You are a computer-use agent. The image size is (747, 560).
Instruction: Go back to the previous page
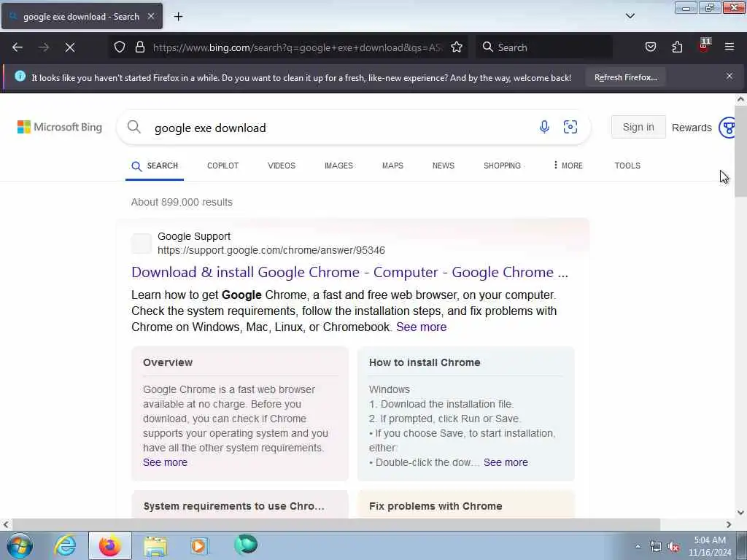pos(18,47)
